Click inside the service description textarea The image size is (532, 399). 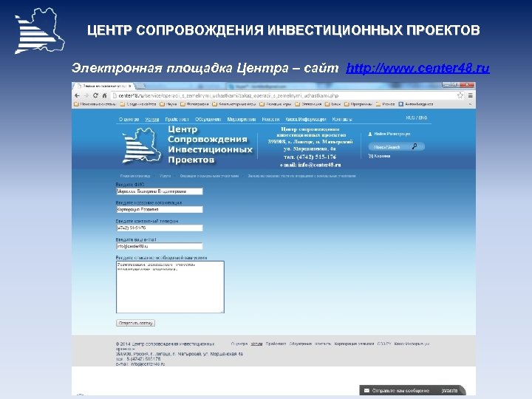point(170,287)
